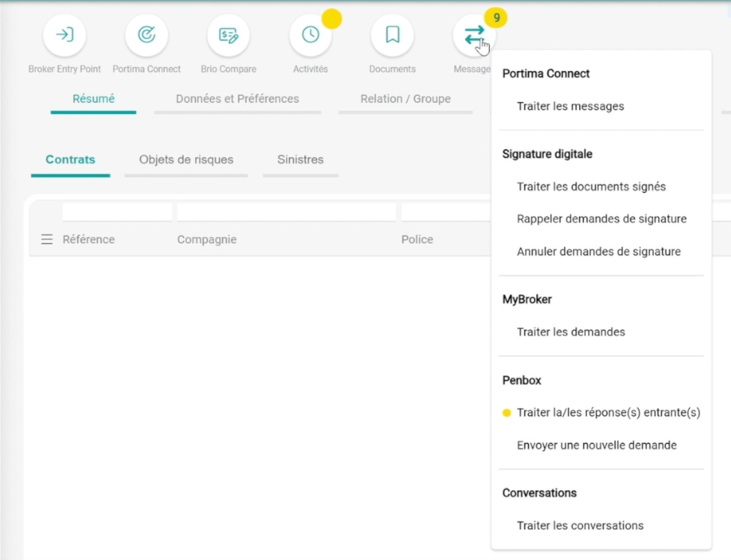Click the Référence filter field
The height and width of the screenshot is (560, 731).
tap(117, 212)
